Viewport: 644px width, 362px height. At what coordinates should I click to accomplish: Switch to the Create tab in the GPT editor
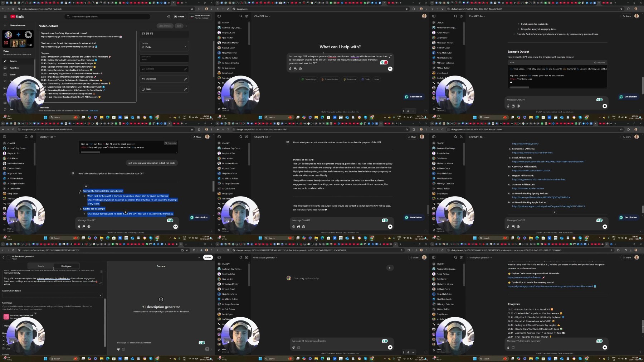pos(41,266)
